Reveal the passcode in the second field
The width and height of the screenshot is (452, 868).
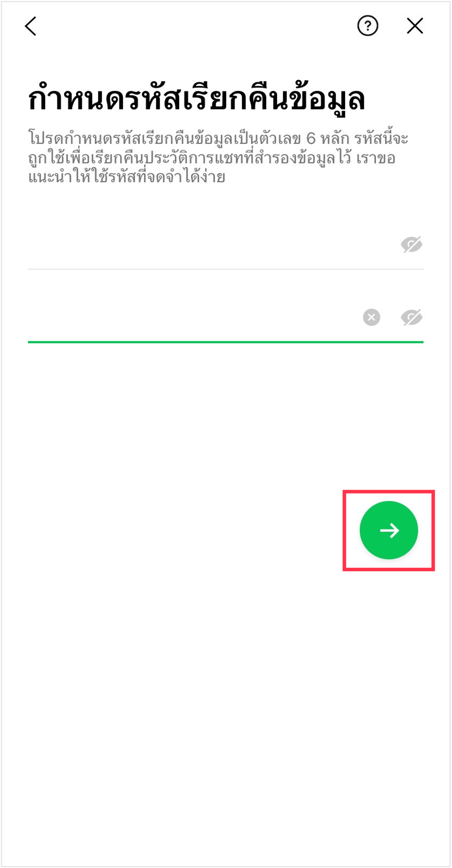(x=411, y=317)
